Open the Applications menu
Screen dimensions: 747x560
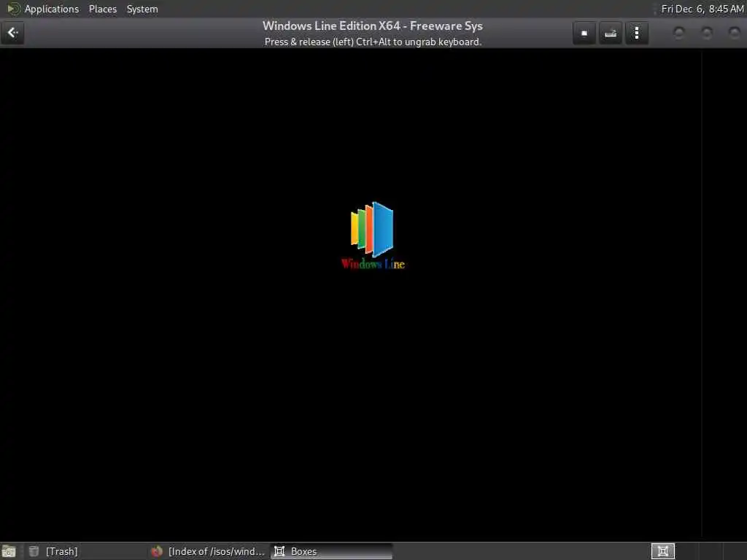tap(52, 9)
